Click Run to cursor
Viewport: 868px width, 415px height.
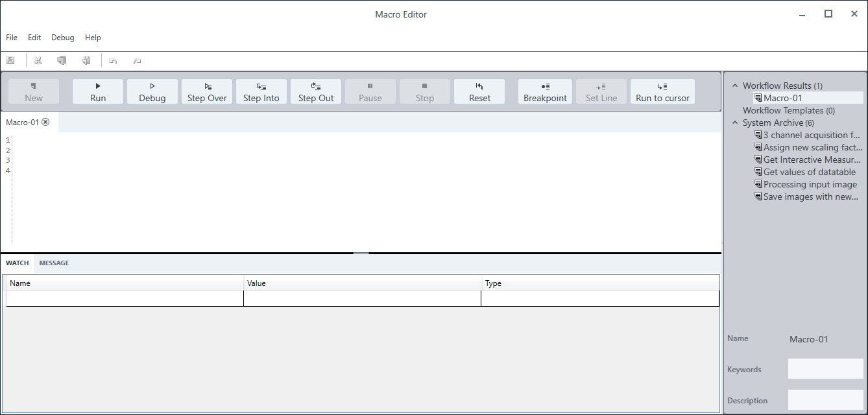662,91
